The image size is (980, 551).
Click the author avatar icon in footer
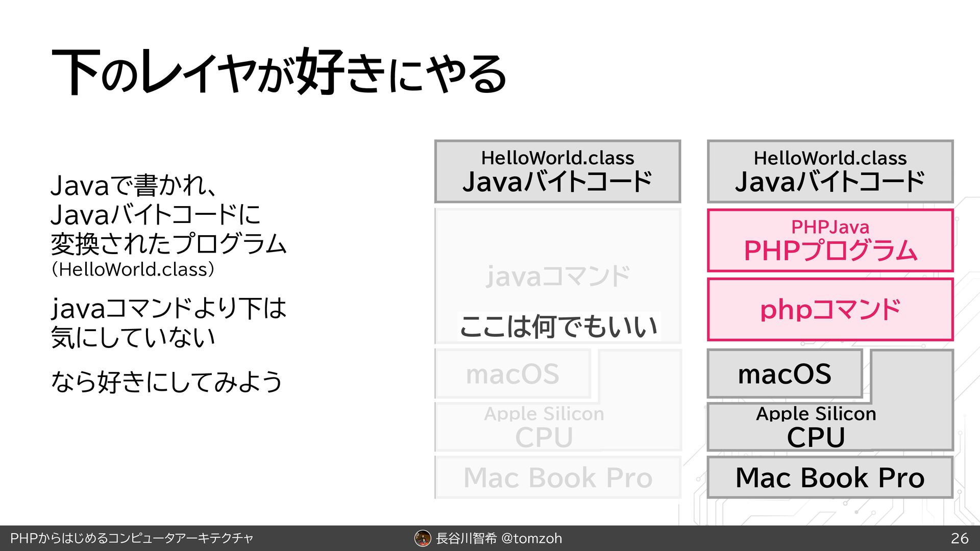[423, 538]
